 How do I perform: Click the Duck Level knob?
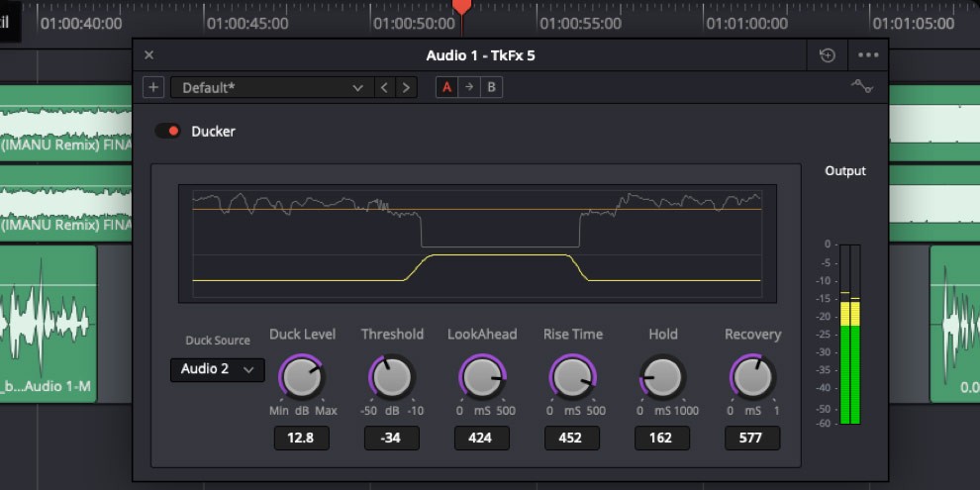pos(302,376)
